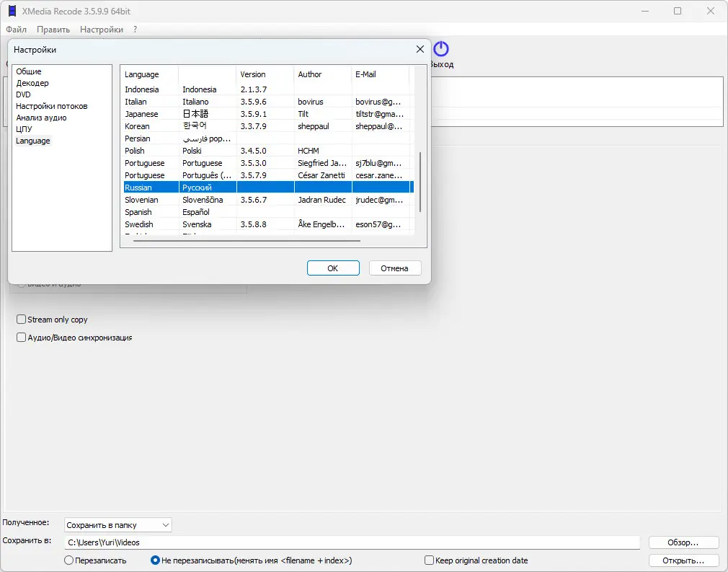This screenshot has width=728, height=572.
Task: Click the Author column header
Action: (x=323, y=74)
